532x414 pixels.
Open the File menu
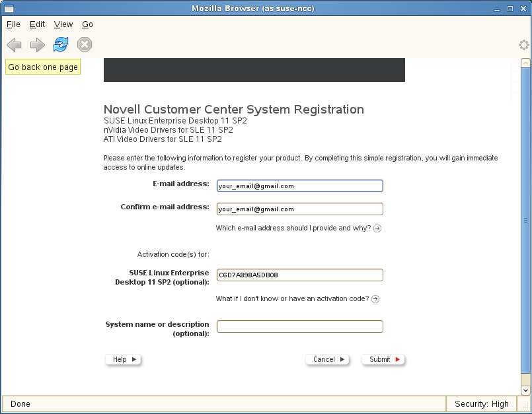coord(13,24)
